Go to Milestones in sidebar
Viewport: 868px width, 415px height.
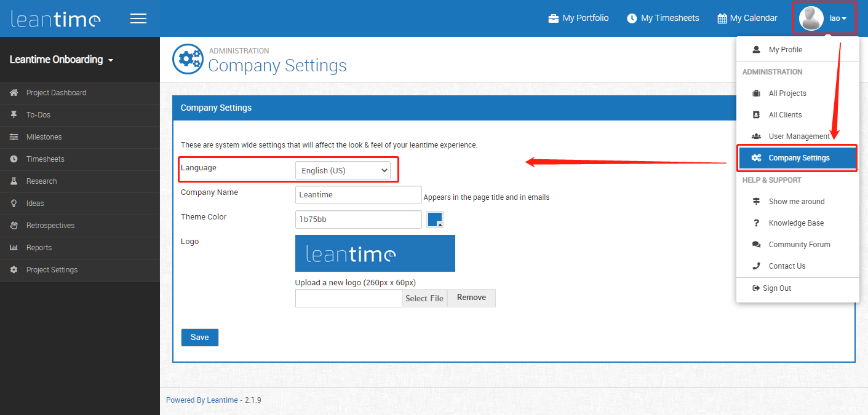80,137
